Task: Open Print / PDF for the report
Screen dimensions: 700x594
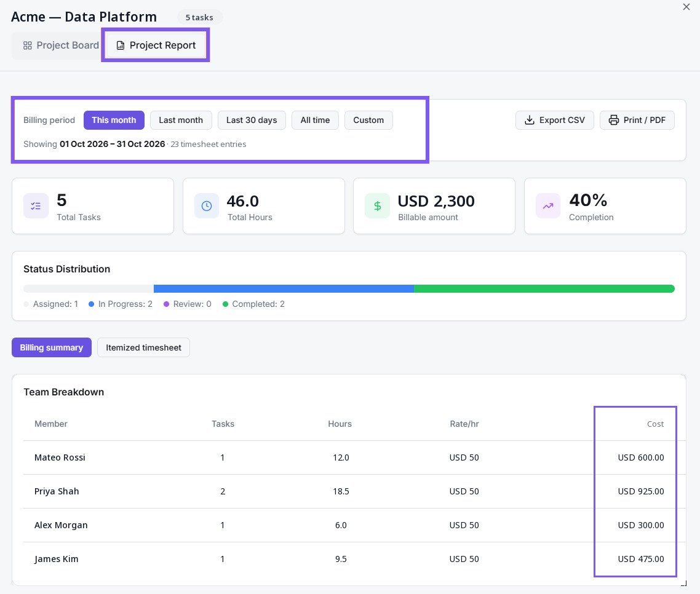Action: [637, 120]
